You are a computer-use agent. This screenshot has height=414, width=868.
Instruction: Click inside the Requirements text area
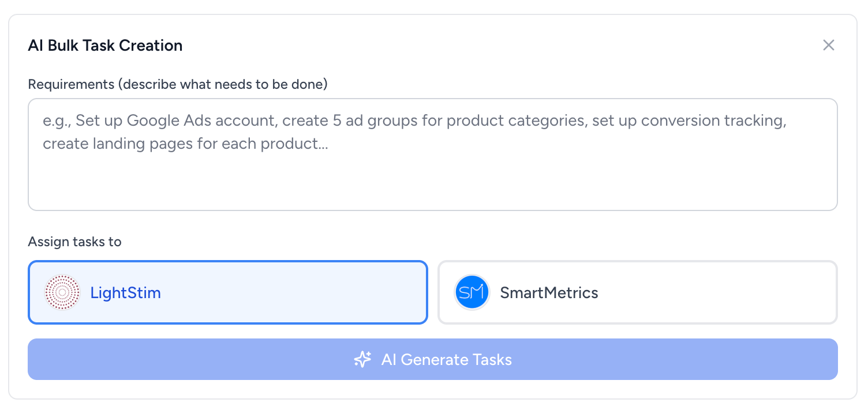(x=433, y=154)
